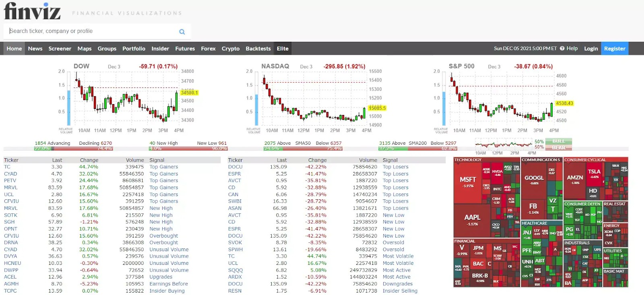Click the search magnifier icon
Screen dimensions: 644x295
[182, 31]
